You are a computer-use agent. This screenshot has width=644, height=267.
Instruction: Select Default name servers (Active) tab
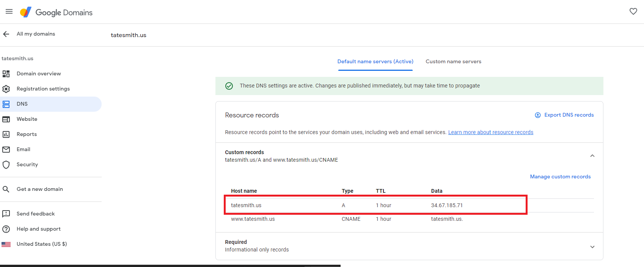tap(375, 61)
